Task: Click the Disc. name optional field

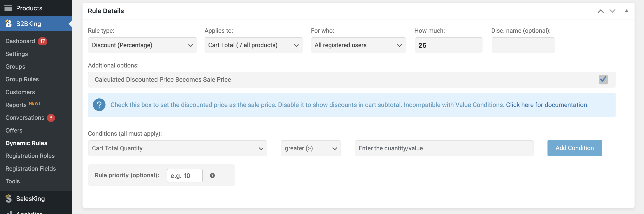Action: (523, 45)
